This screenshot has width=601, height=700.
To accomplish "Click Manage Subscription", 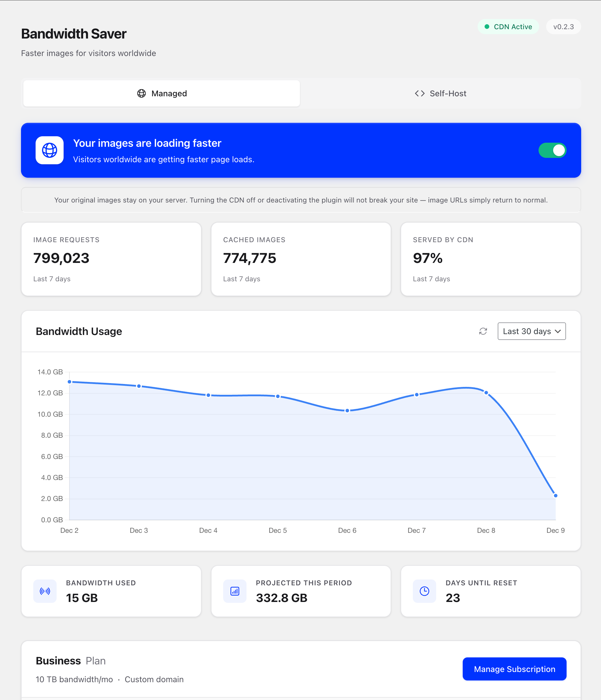I will point(514,669).
